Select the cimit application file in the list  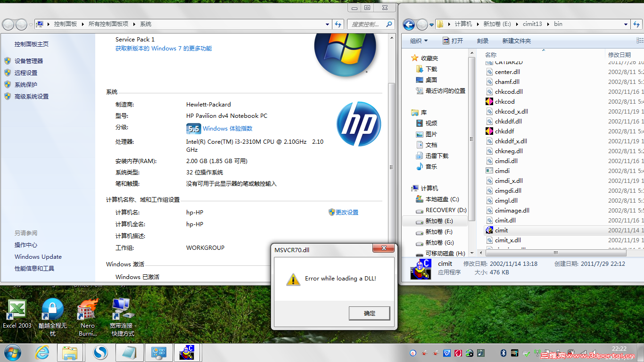point(501,230)
